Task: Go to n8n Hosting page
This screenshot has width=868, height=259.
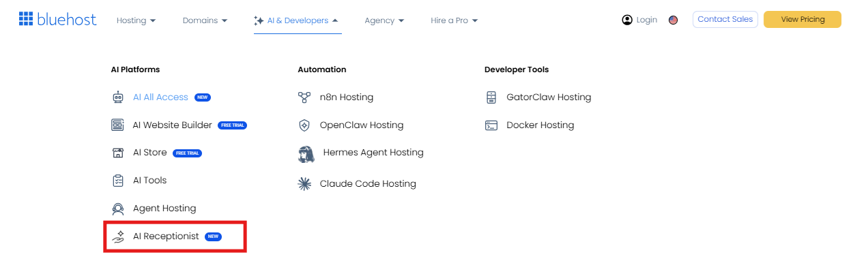Action: point(347,97)
